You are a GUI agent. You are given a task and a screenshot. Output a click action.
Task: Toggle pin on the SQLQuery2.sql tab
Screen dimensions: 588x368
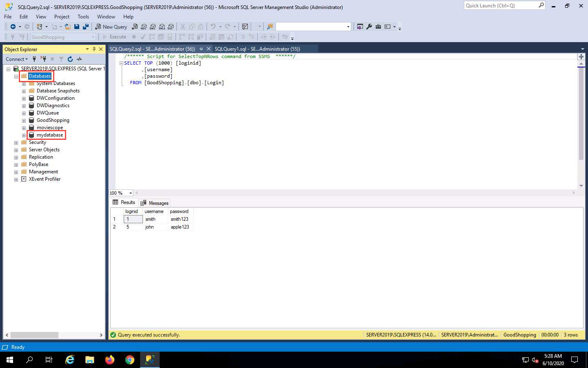pyautogui.click(x=201, y=49)
